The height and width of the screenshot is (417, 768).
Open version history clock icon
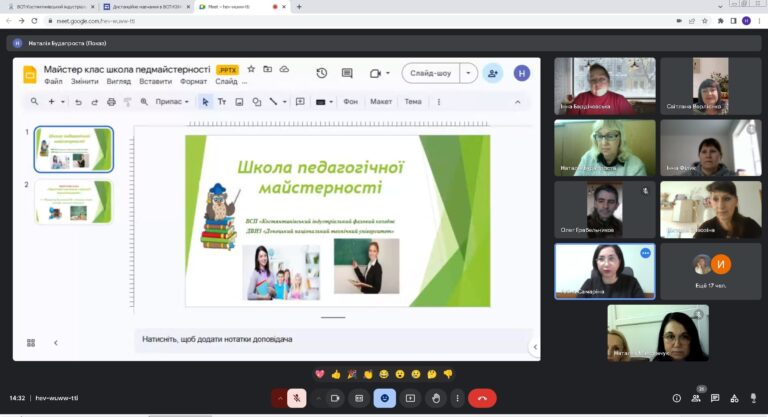pyautogui.click(x=322, y=73)
